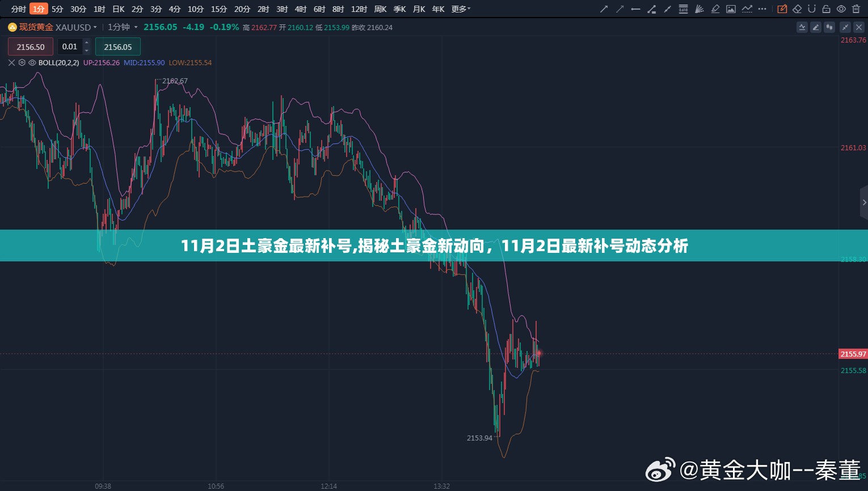Image resolution: width=868 pixels, height=491 pixels.
Task: Open BOLL indicator settings hexagon icon
Action: pos(22,63)
